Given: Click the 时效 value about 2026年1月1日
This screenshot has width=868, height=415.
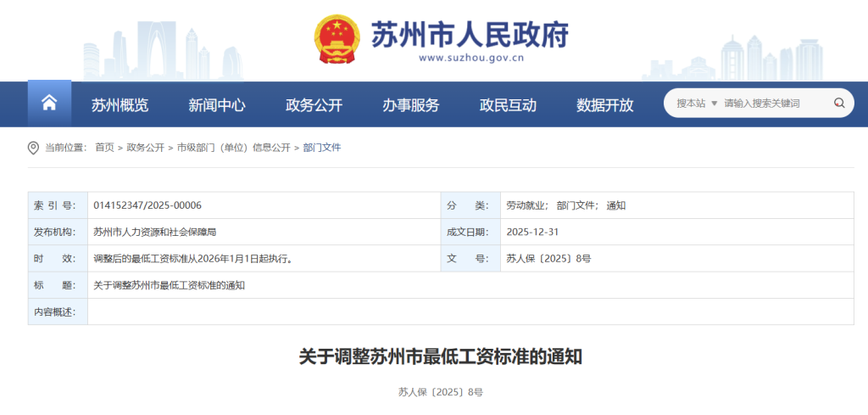Looking at the screenshot, I should (x=193, y=259).
